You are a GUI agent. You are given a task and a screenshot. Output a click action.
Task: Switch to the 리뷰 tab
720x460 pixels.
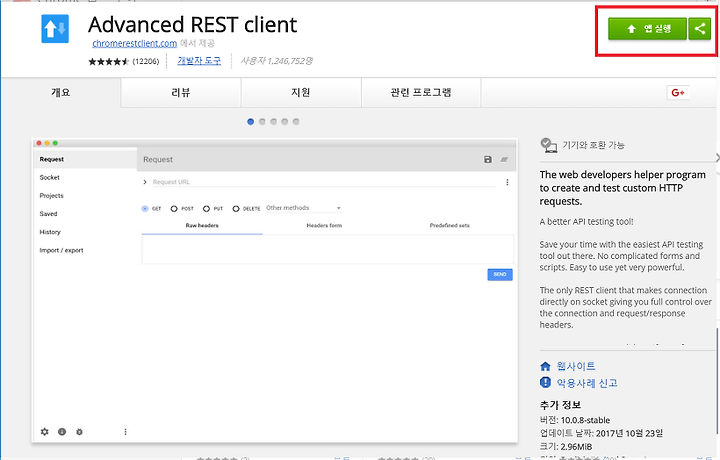181,92
